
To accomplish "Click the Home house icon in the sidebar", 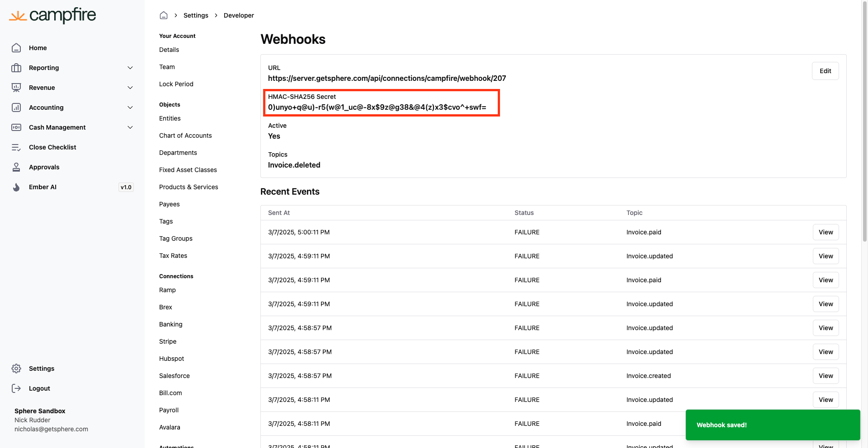I will tap(16, 48).
